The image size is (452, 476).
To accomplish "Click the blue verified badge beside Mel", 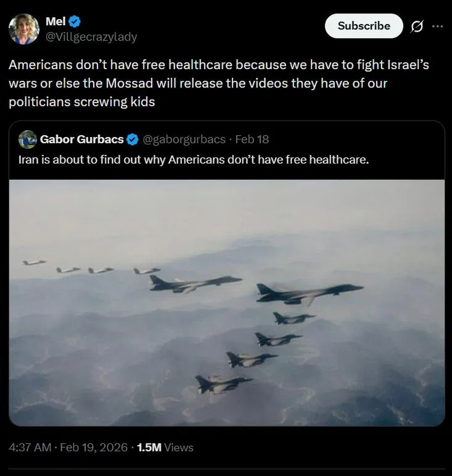I will tap(75, 21).
